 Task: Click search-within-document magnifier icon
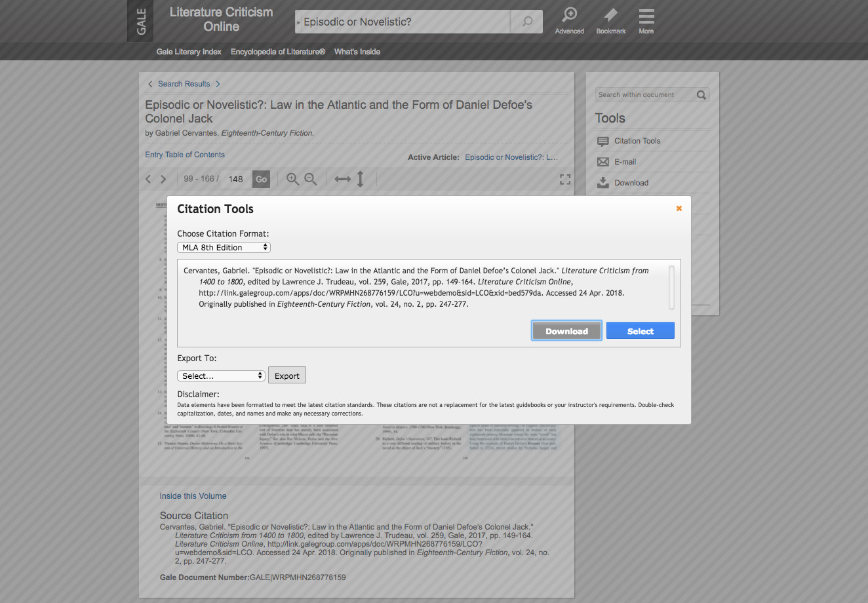point(701,95)
